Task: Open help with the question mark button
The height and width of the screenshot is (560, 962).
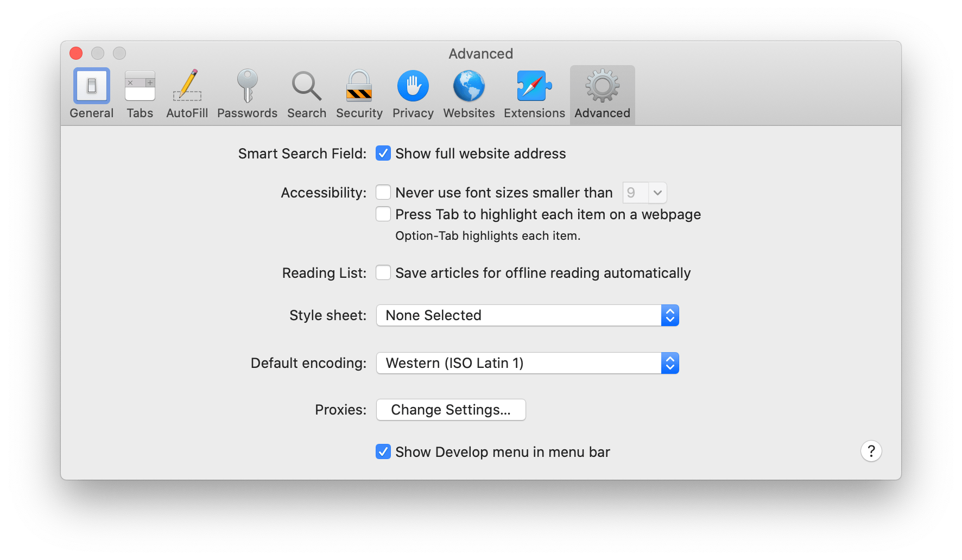Action: pyautogui.click(x=871, y=451)
